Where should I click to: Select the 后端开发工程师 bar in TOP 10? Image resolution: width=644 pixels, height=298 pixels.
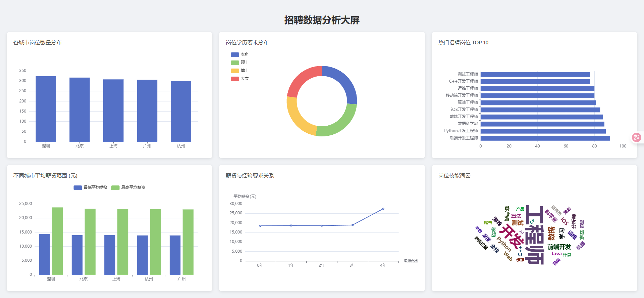point(545,138)
